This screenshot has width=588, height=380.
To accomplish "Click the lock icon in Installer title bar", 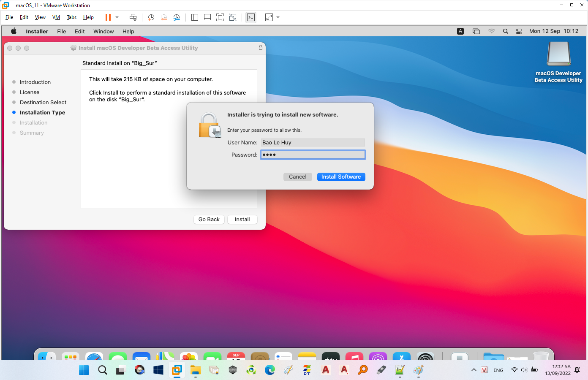I will [x=261, y=48].
